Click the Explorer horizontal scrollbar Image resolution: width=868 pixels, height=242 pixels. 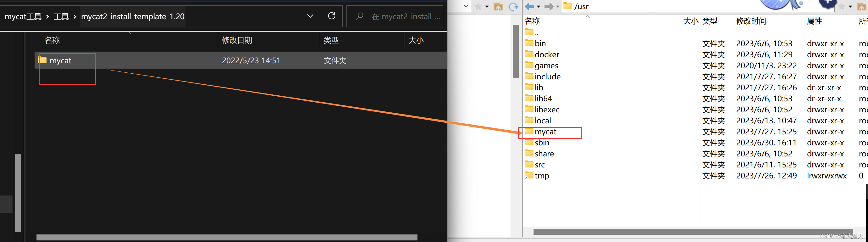[227, 237]
